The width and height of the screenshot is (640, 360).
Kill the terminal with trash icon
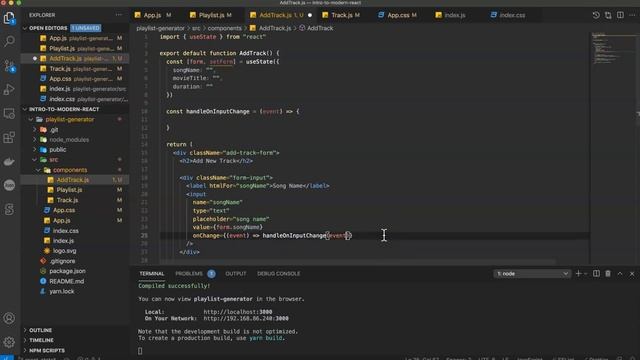pos(608,273)
